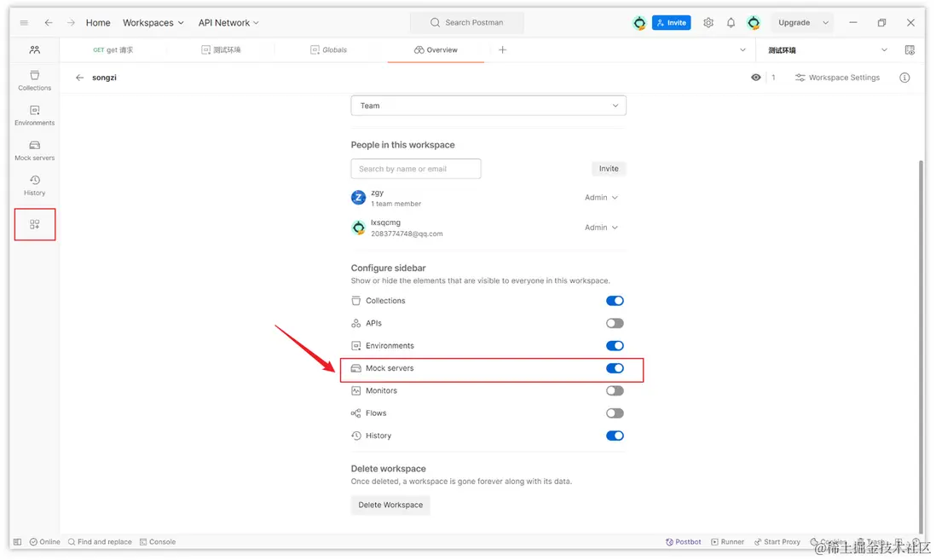Viewport: 936px width, 560px height.
Task: Click the configure sidebar grid-plus icon
Action: 35,224
